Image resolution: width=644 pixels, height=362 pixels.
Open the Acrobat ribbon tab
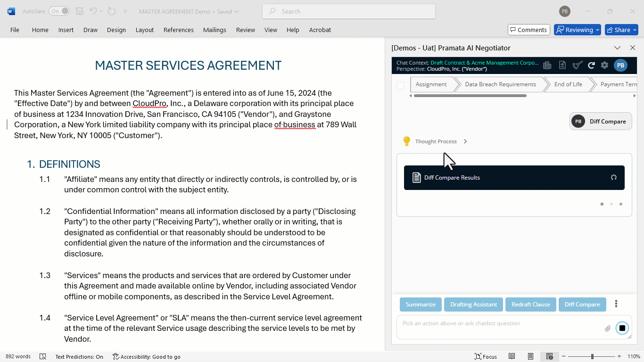point(320,30)
